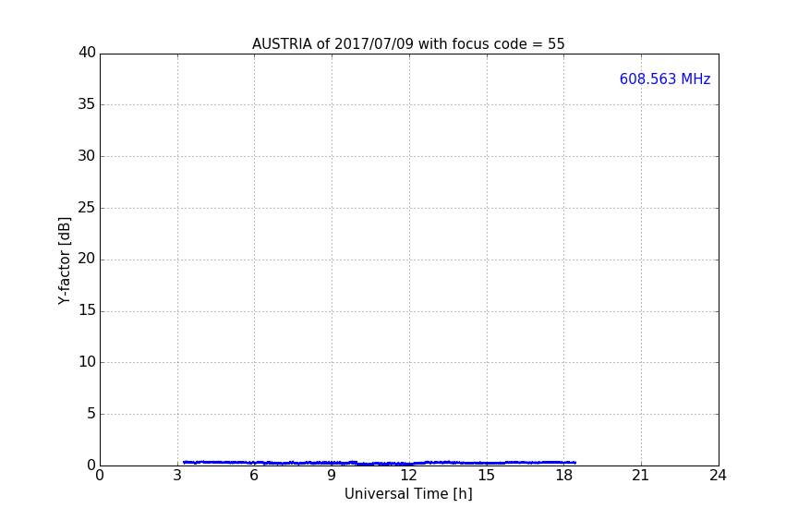Click the x-axis tick label '6'
This screenshot has height=532, width=798.
click(x=255, y=476)
